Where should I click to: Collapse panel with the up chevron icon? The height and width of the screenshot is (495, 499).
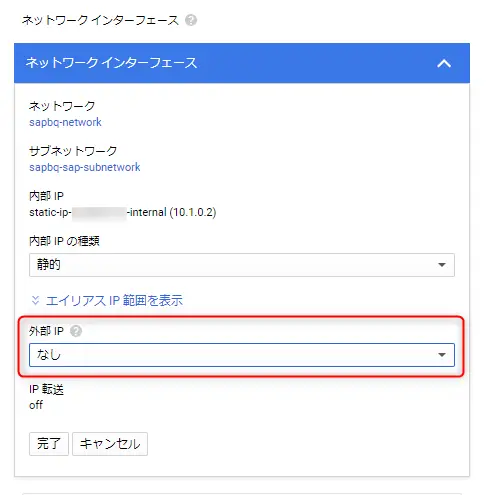coord(444,63)
